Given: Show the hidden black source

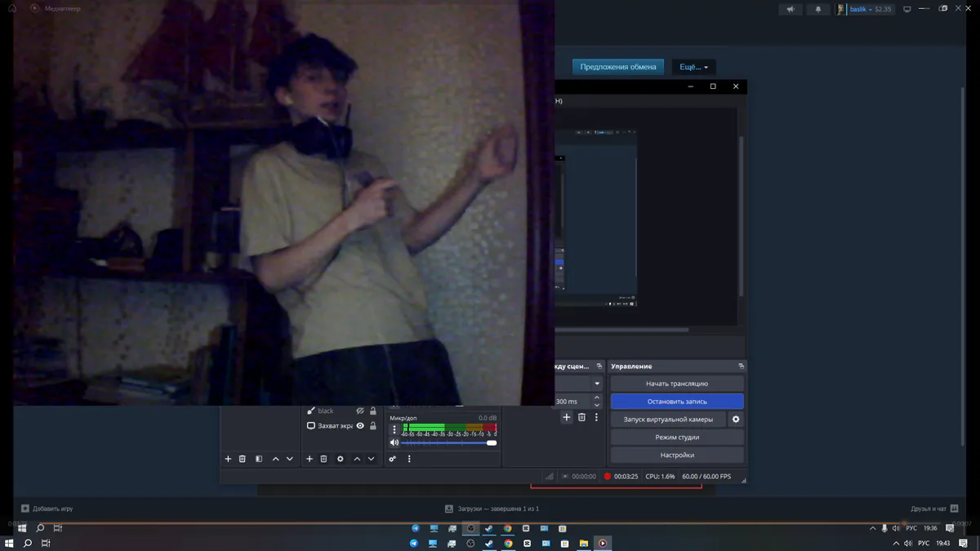Looking at the screenshot, I should pos(360,411).
